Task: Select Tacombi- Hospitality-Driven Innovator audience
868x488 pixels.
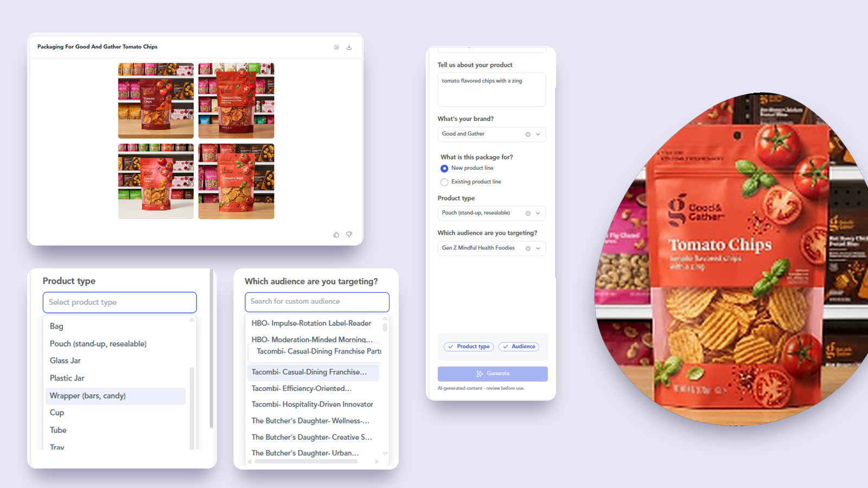Action: point(314,404)
